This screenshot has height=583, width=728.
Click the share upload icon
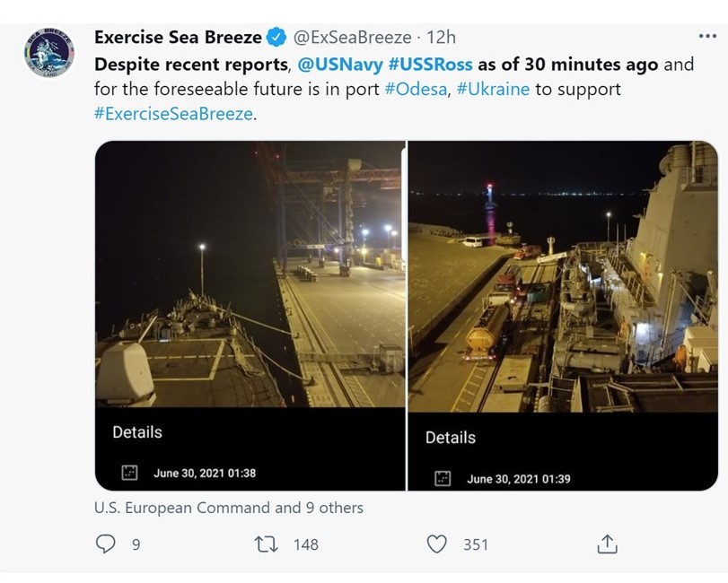click(607, 544)
